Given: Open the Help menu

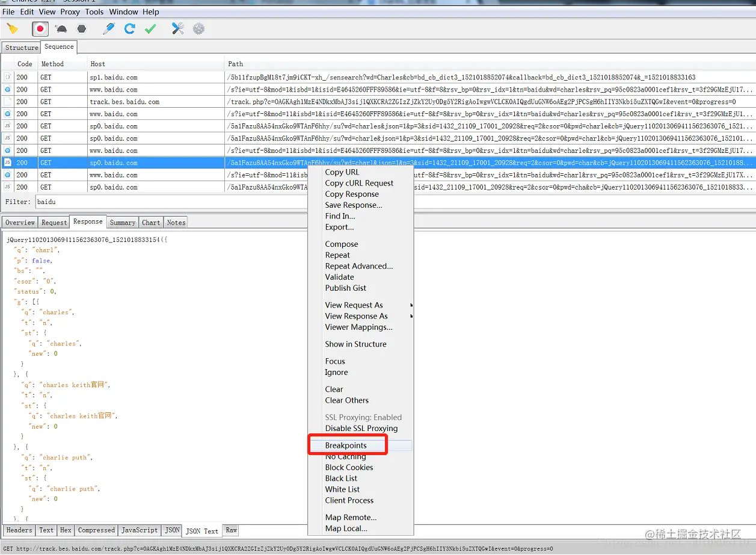Looking at the screenshot, I should 151,11.
